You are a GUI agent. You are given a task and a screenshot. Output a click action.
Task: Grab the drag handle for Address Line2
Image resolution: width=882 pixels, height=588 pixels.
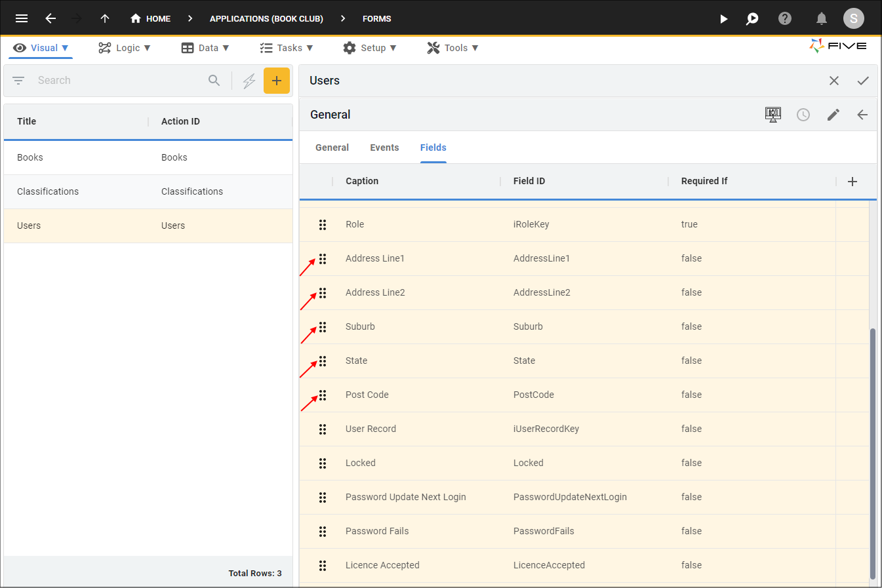[323, 293]
